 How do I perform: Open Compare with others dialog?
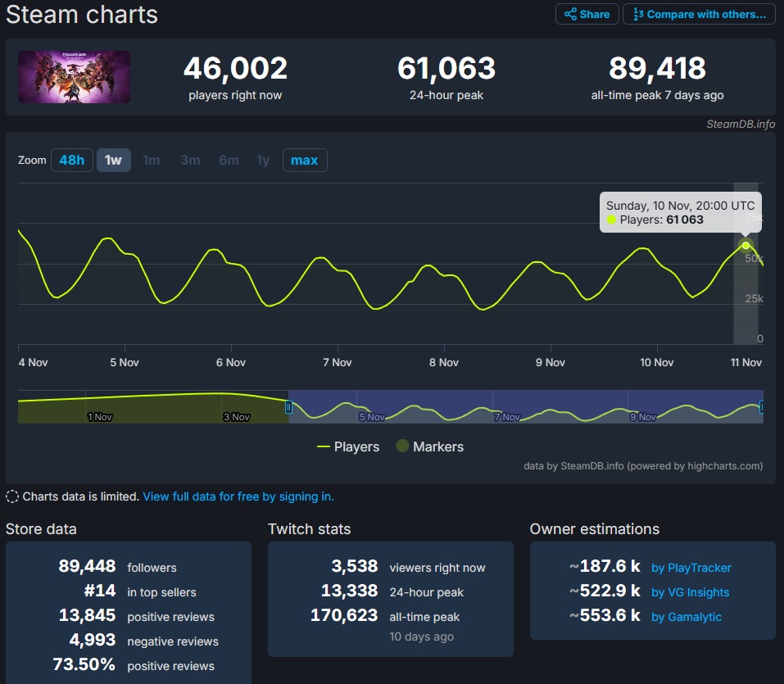pyautogui.click(x=699, y=14)
